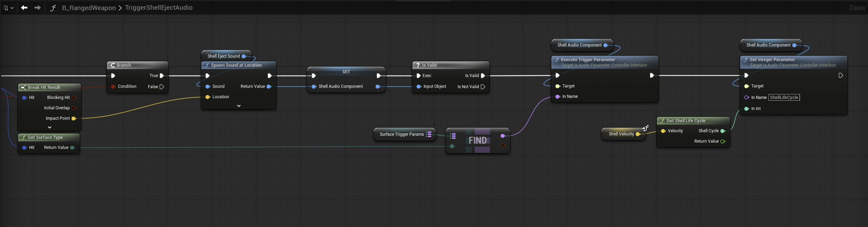This screenshot has width=868, height=227.
Task: Click the FIND node key input pin
Action: point(452,146)
